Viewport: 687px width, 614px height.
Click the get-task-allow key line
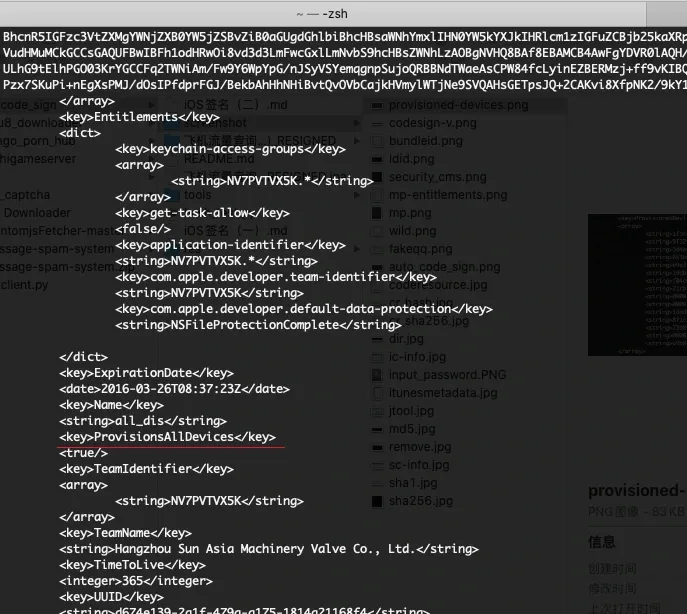tap(202, 213)
